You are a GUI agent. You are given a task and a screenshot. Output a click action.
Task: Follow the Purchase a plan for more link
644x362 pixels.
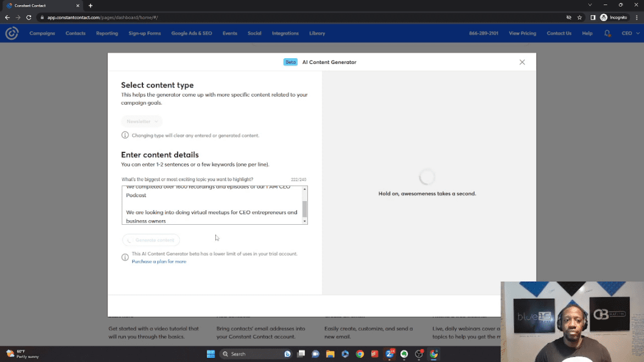tap(159, 261)
